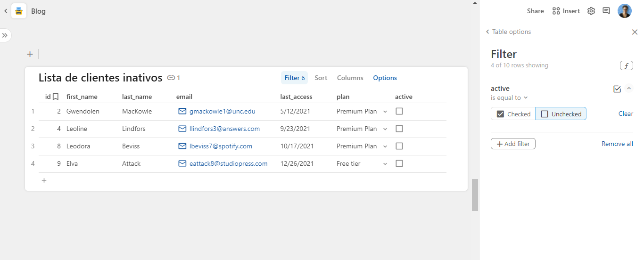
Task: Click the vertical scrollbar thumb
Action: click(x=475, y=195)
